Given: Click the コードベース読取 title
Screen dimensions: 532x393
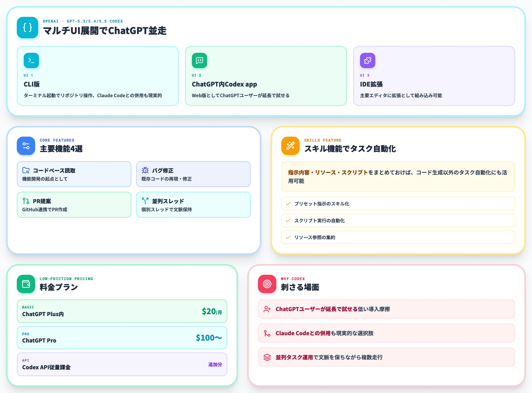Looking at the screenshot, I should point(54,170).
